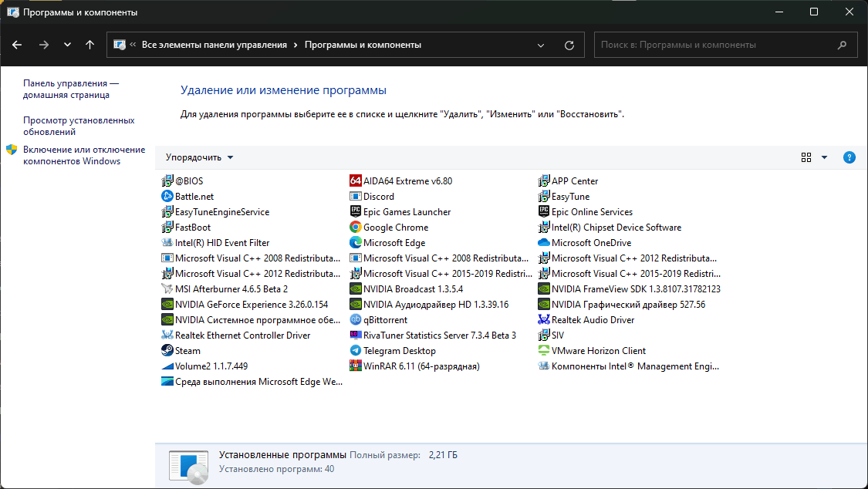The width and height of the screenshot is (868, 489).
Task: Go up one level arrow button
Action: (x=90, y=45)
